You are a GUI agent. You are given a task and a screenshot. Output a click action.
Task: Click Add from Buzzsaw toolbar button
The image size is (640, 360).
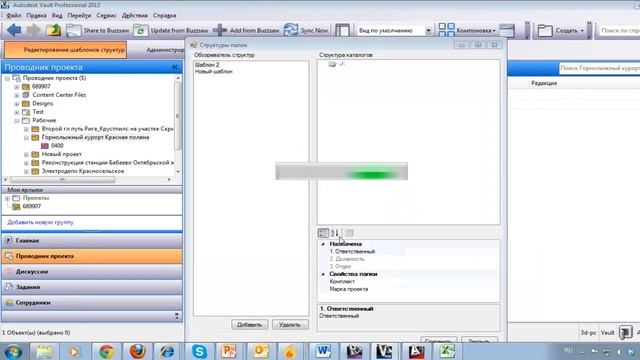coord(246,30)
